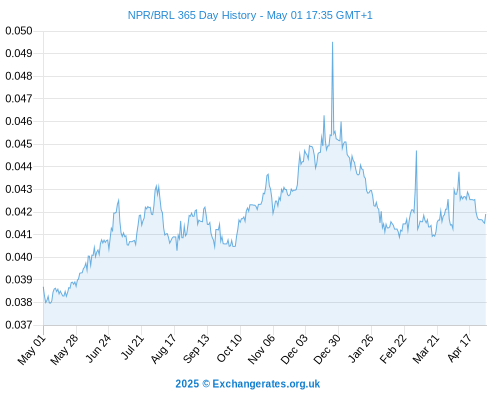This screenshot has height=400, width=495.
Task: Select the May 28 x-axis date label
Action: pos(65,349)
